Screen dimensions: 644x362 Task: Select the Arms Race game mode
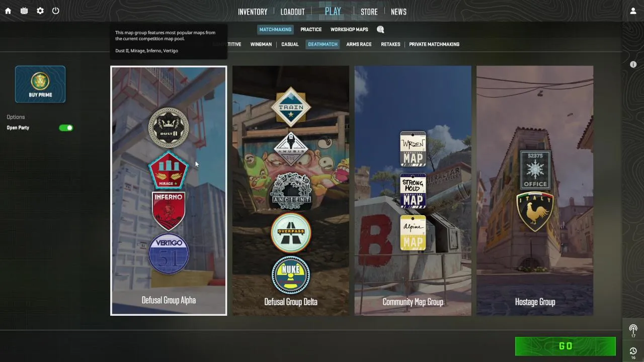pyautogui.click(x=359, y=44)
